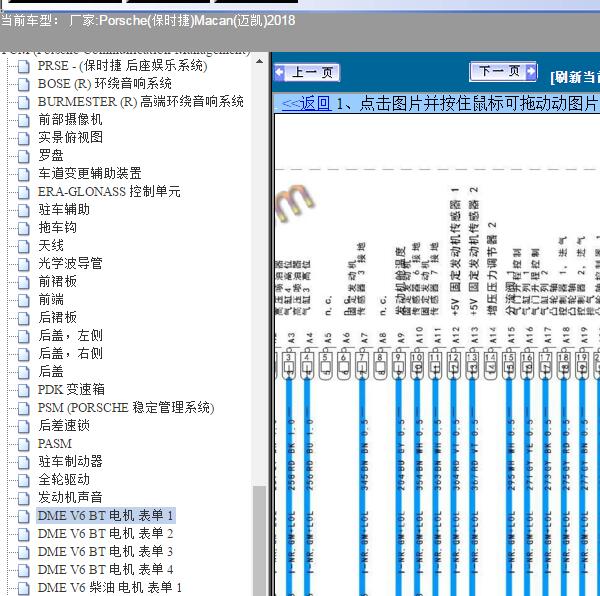Click pin A15 label in wiring diagram

pyautogui.click(x=510, y=336)
